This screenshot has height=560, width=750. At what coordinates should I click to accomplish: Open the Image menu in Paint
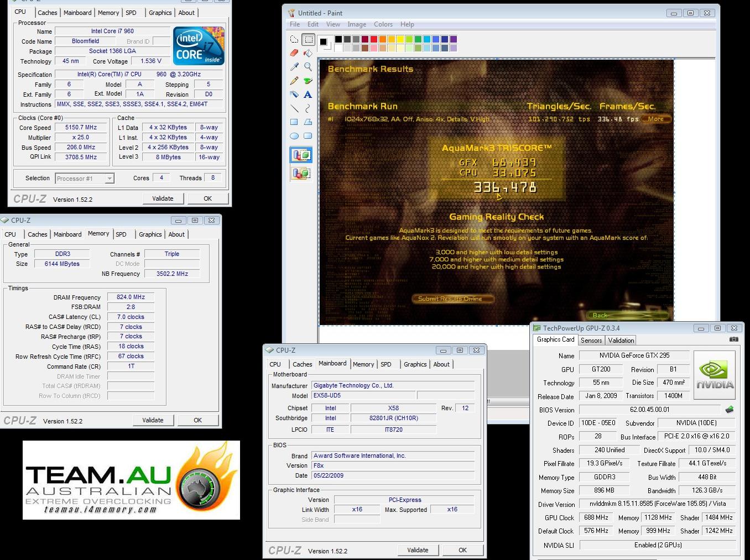click(357, 24)
